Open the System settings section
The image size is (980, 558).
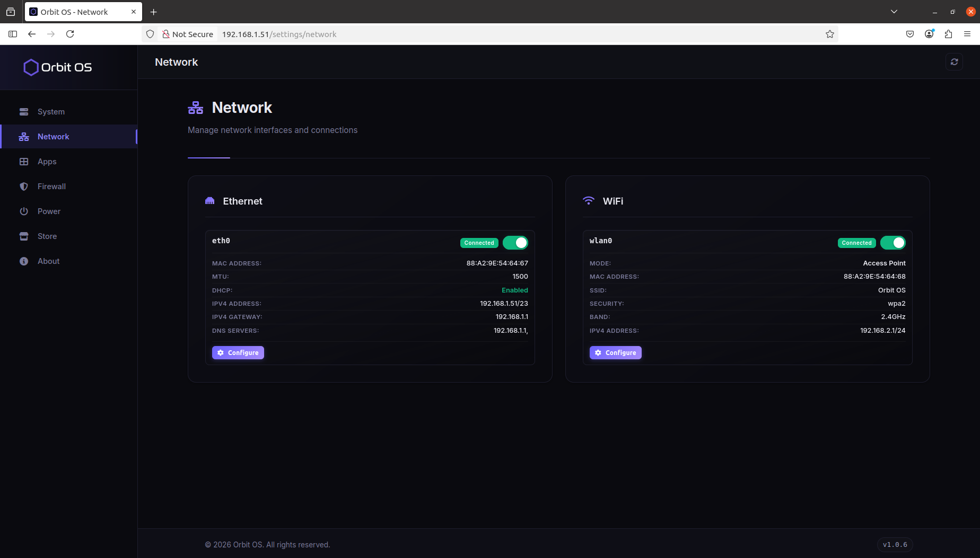pyautogui.click(x=51, y=111)
